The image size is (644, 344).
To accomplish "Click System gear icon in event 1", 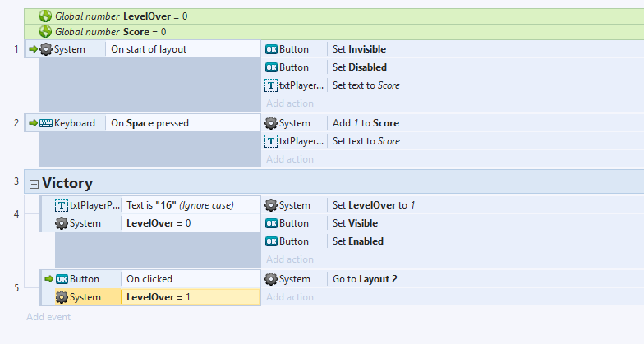I will point(46,49).
